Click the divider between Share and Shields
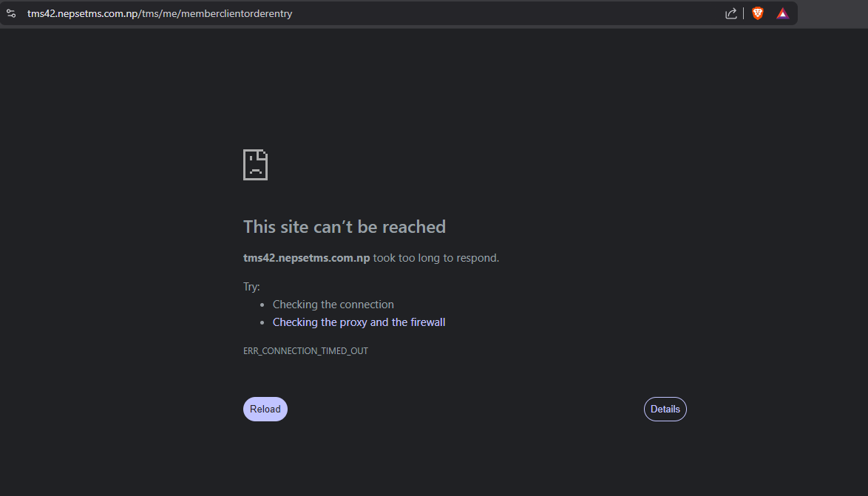This screenshot has width=868, height=496. [x=744, y=13]
